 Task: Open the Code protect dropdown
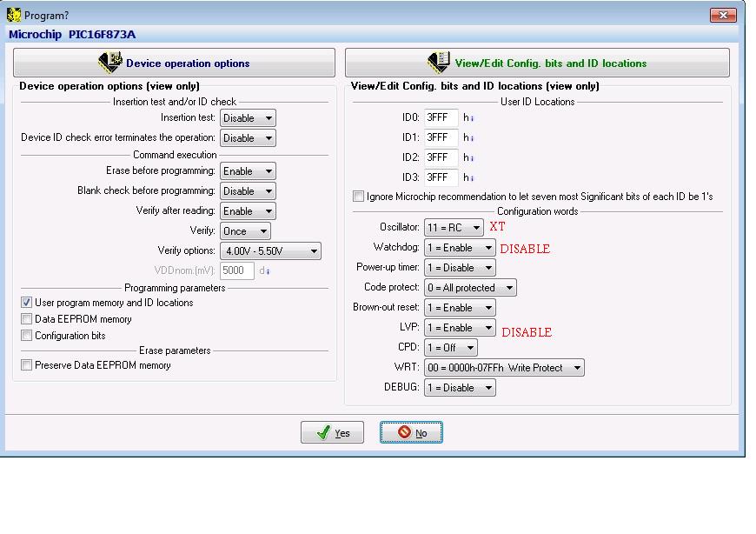click(x=470, y=288)
